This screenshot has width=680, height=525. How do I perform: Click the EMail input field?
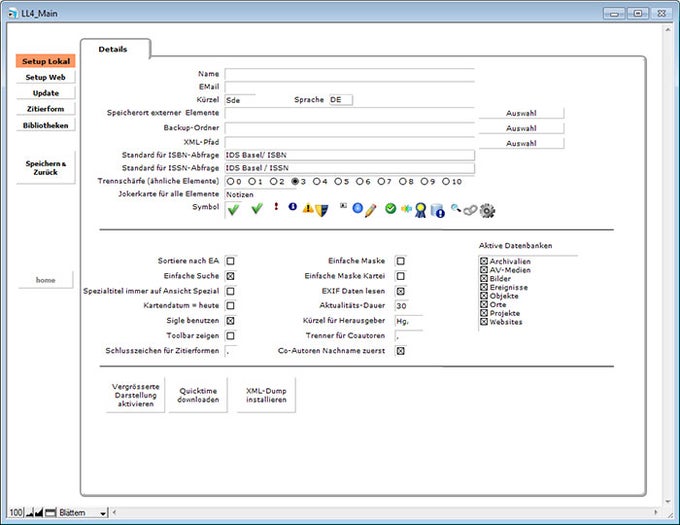pyautogui.click(x=350, y=87)
